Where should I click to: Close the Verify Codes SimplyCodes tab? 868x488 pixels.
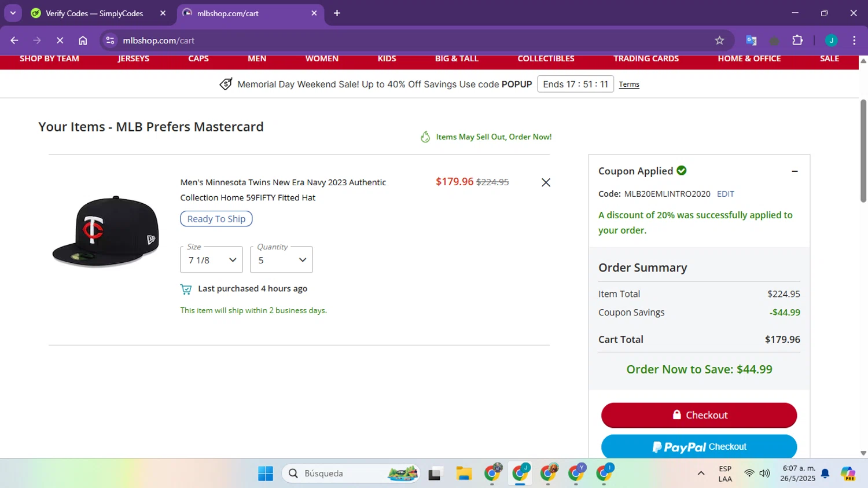click(x=163, y=13)
